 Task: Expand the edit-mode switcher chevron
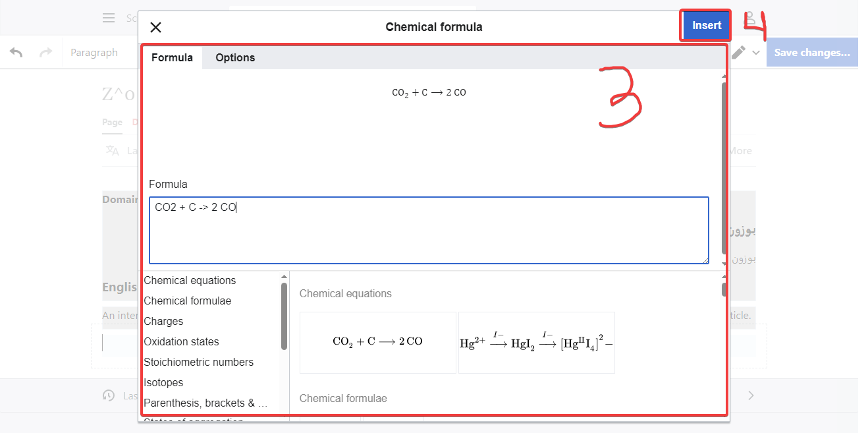pyautogui.click(x=756, y=51)
